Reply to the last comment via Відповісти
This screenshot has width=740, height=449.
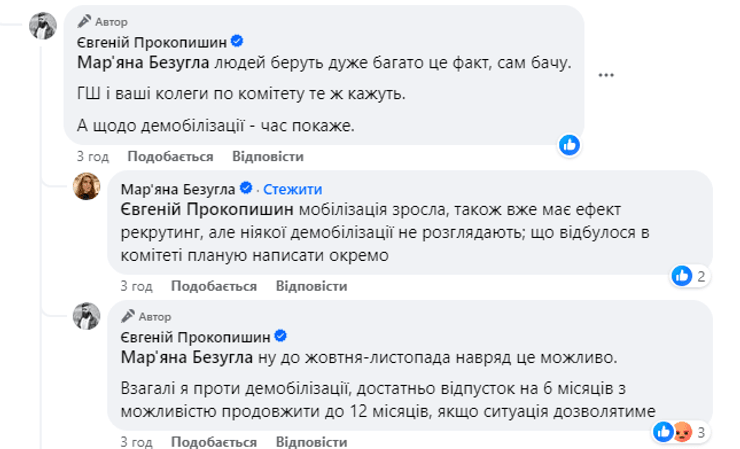point(311,441)
